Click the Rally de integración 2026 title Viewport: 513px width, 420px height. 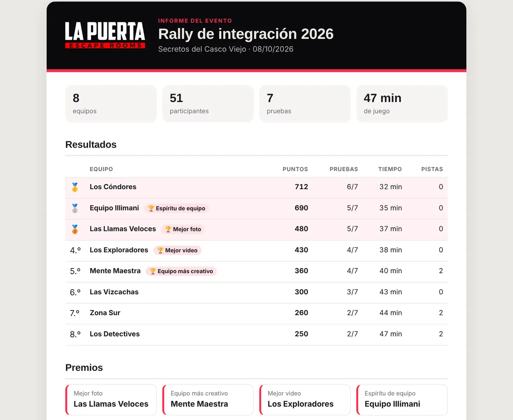pyautogui.click(x=246, y=34)
